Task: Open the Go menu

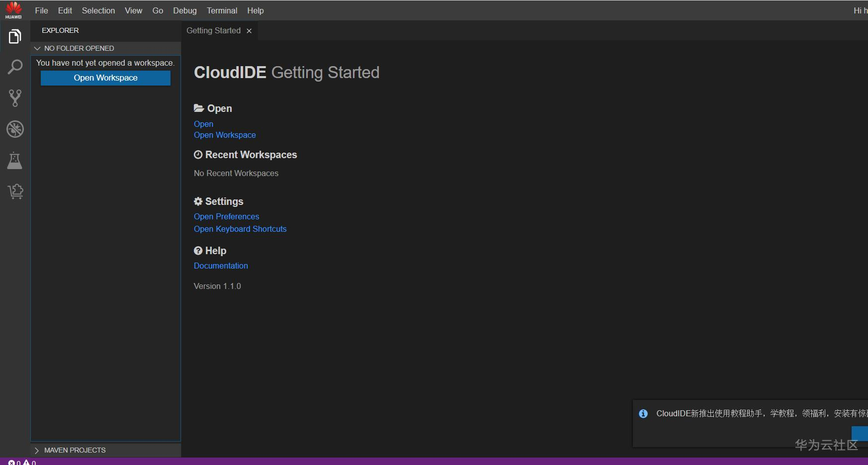Action: click(x=158, y=10)
